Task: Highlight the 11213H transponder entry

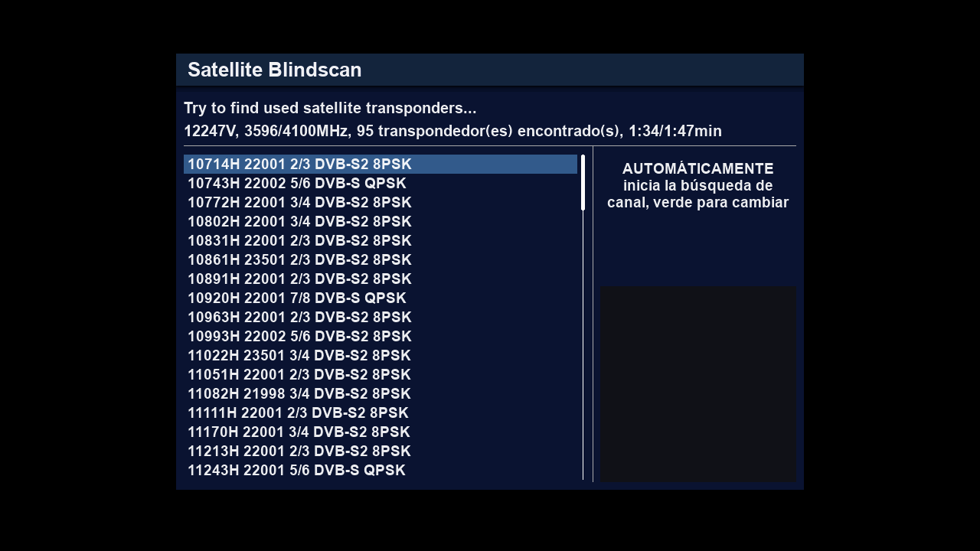Action: pyautogui.click(x=299, y=452)
